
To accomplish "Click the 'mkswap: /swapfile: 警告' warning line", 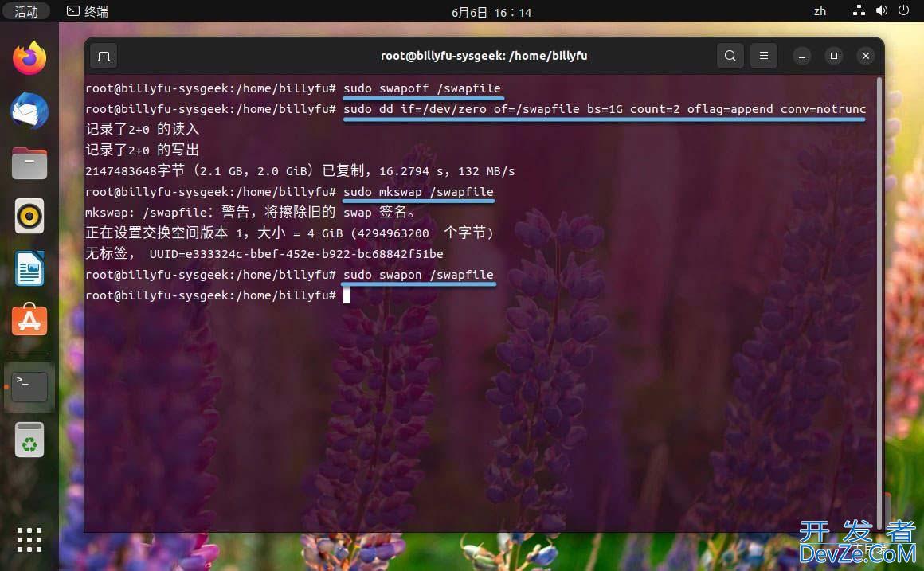I will click(250, 213).
